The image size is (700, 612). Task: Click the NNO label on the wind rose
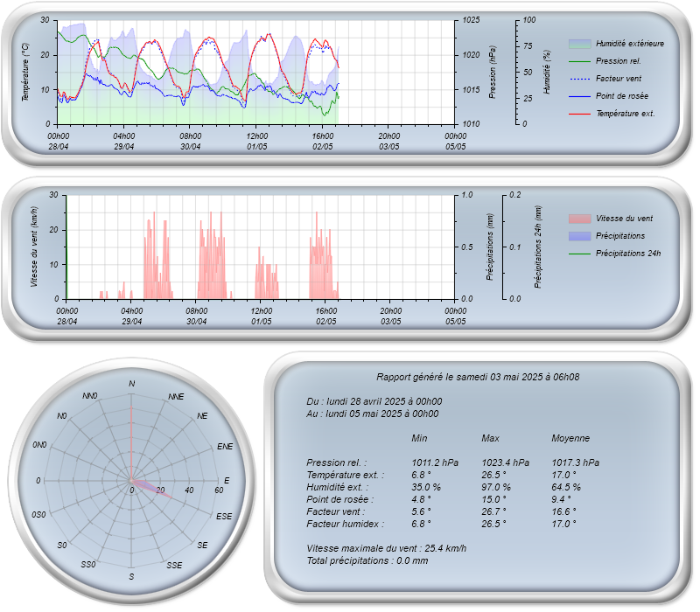(x=89, y=396)
